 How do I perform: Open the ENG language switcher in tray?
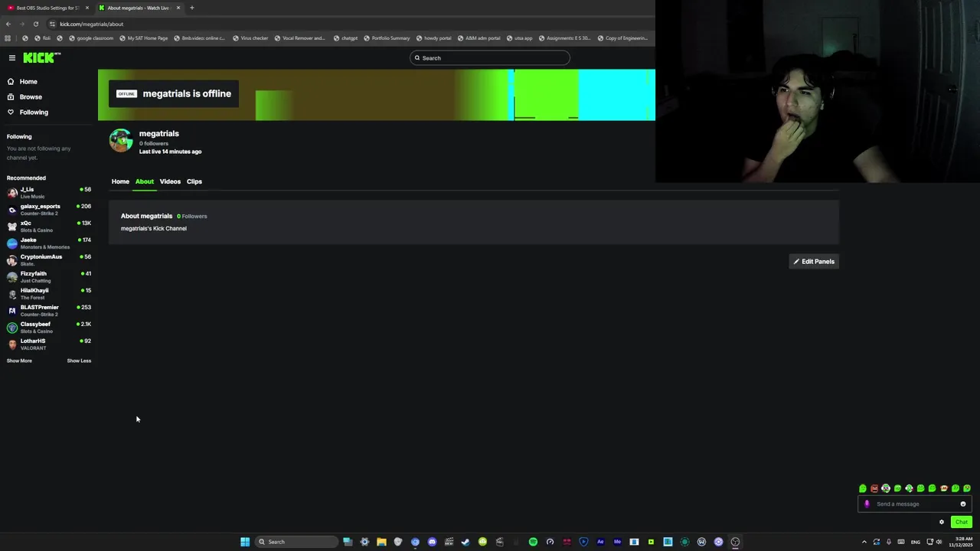point(916,542)
